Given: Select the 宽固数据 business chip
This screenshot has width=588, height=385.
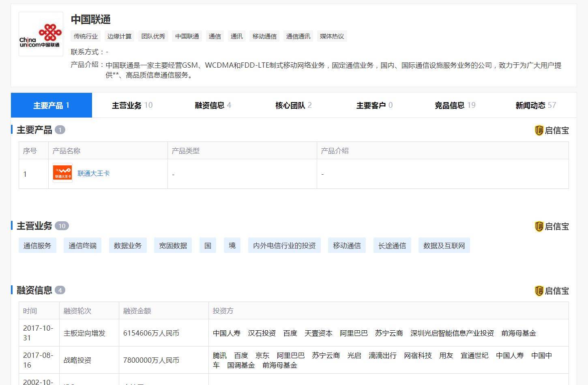Looking at the screenshot, I should tap(173, 246).
